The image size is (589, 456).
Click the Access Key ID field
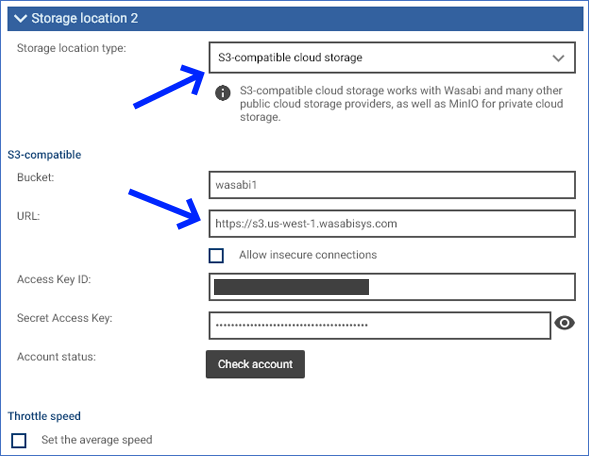392,287
